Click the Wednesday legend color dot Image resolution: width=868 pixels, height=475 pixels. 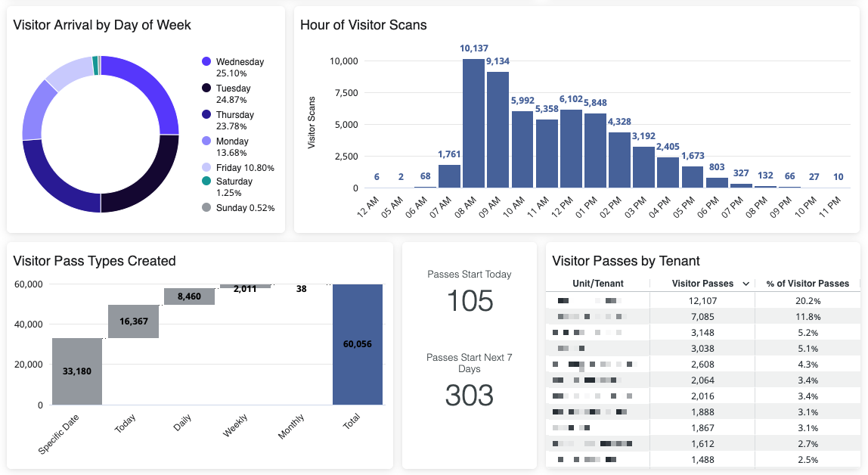click(x=206, y=62)
